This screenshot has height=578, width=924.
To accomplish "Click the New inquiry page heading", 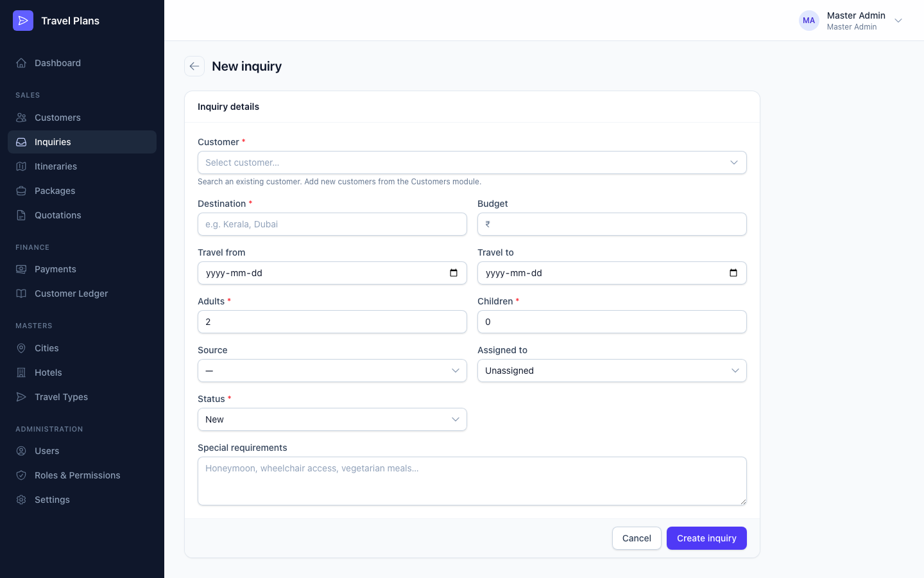I will pyautogui.click(x=247, y=66).
